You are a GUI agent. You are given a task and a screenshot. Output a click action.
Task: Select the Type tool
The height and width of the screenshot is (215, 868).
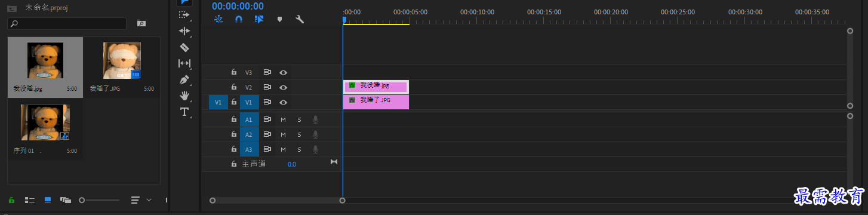[x=184, y=112]
